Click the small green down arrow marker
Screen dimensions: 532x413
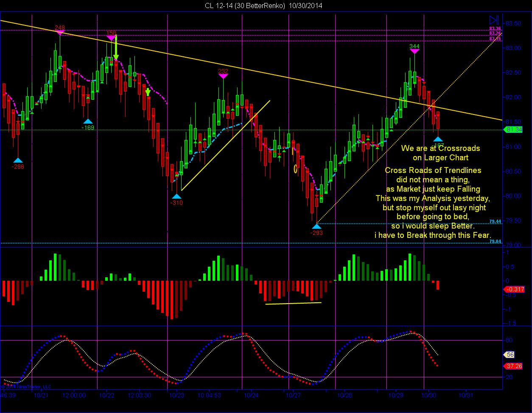(x=148, y=92)
